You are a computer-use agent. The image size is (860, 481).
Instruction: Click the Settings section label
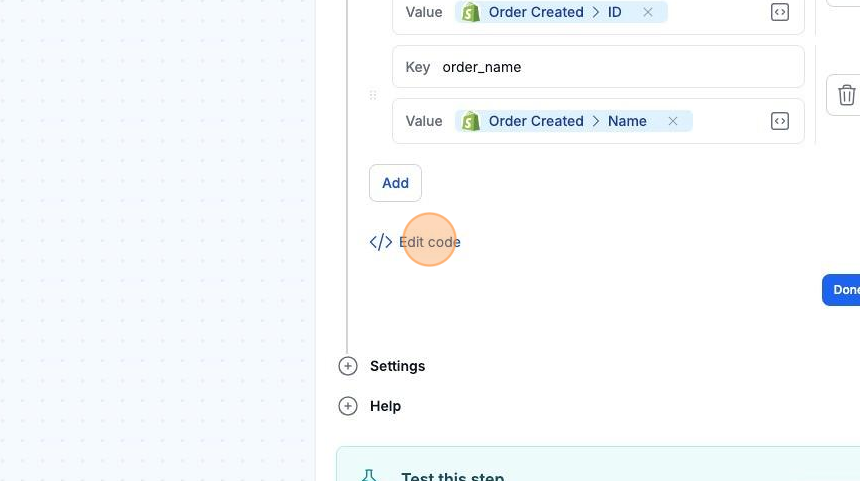[x=397, y=366]
